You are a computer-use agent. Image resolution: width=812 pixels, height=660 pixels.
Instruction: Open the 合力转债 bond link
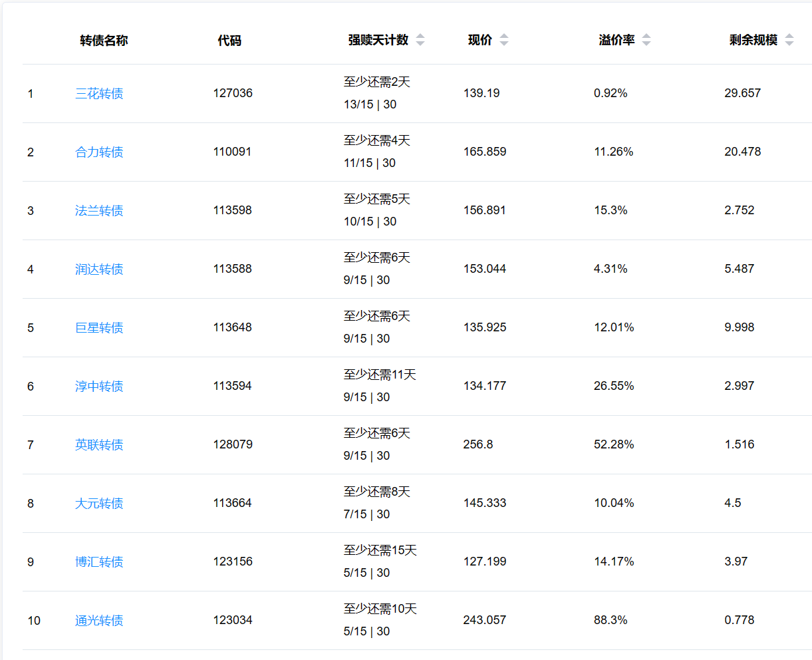[x=99, y=152]
